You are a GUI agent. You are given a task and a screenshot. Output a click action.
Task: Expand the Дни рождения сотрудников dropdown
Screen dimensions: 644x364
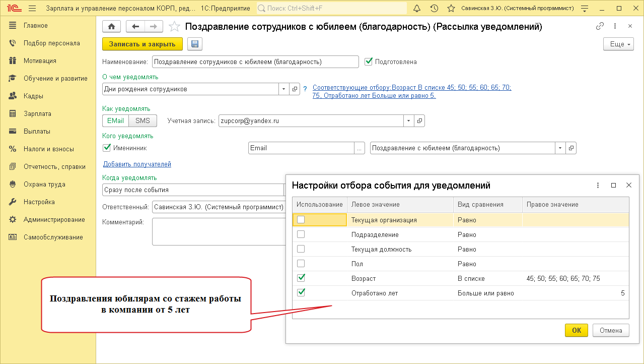[283, 89]
